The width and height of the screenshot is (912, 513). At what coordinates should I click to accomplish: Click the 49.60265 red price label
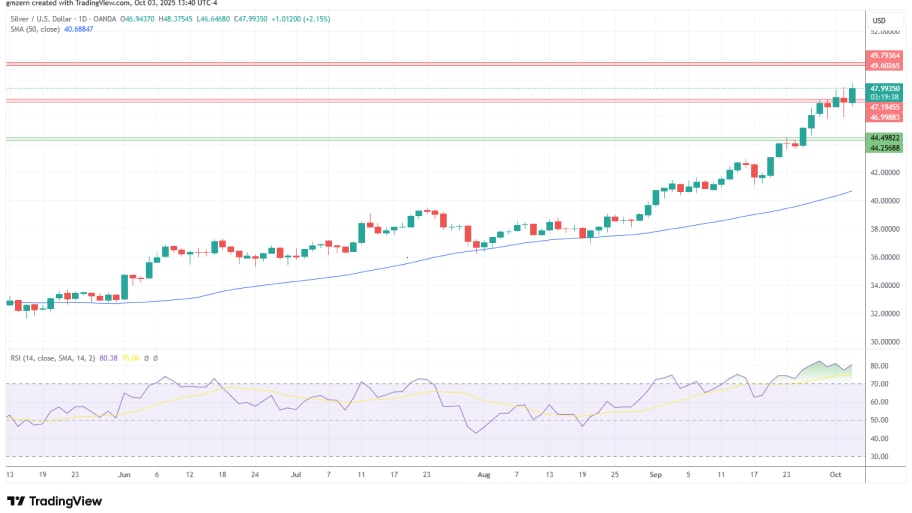pyautogui.click(x=885, y=66)
